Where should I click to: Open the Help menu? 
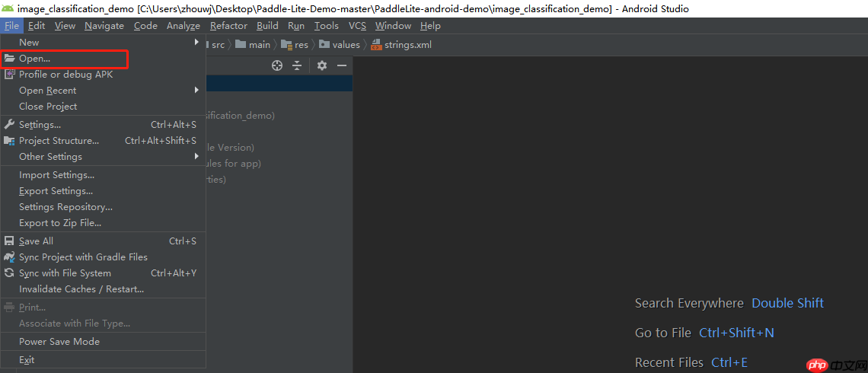(x=430, y=25)
